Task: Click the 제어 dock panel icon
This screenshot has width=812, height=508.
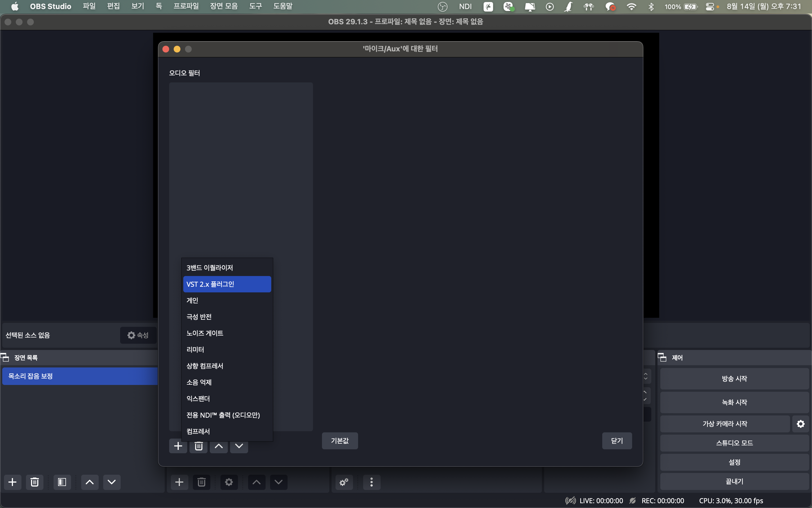Action: [x=662, y=358]
